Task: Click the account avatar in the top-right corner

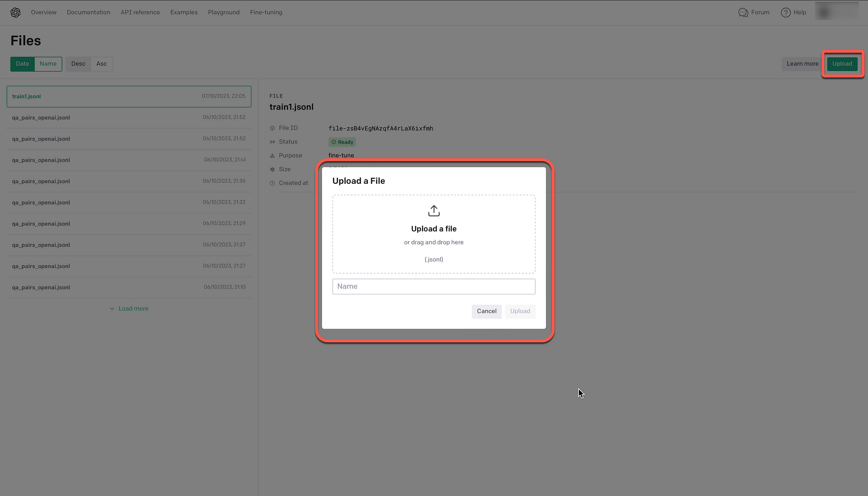Action: 837,11
